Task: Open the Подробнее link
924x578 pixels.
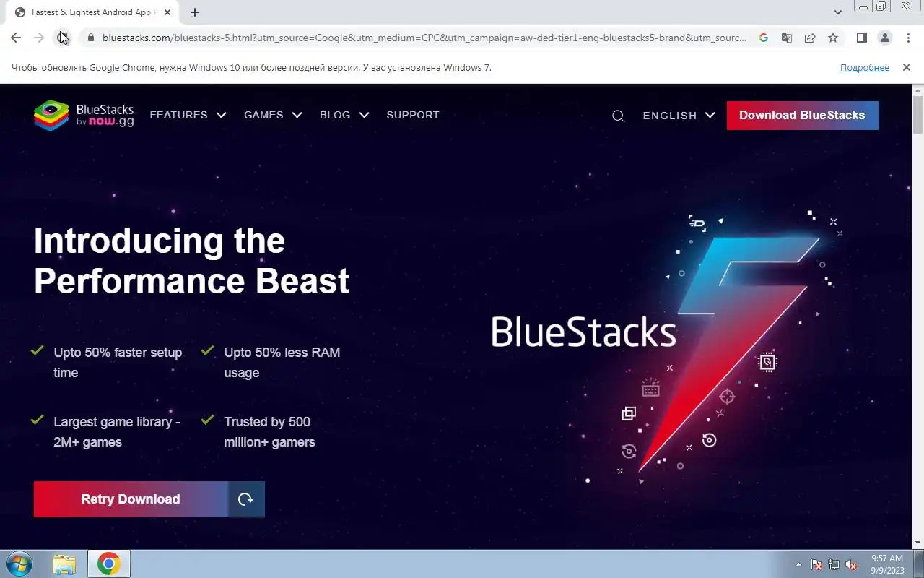Action: (x=864, y=67)
